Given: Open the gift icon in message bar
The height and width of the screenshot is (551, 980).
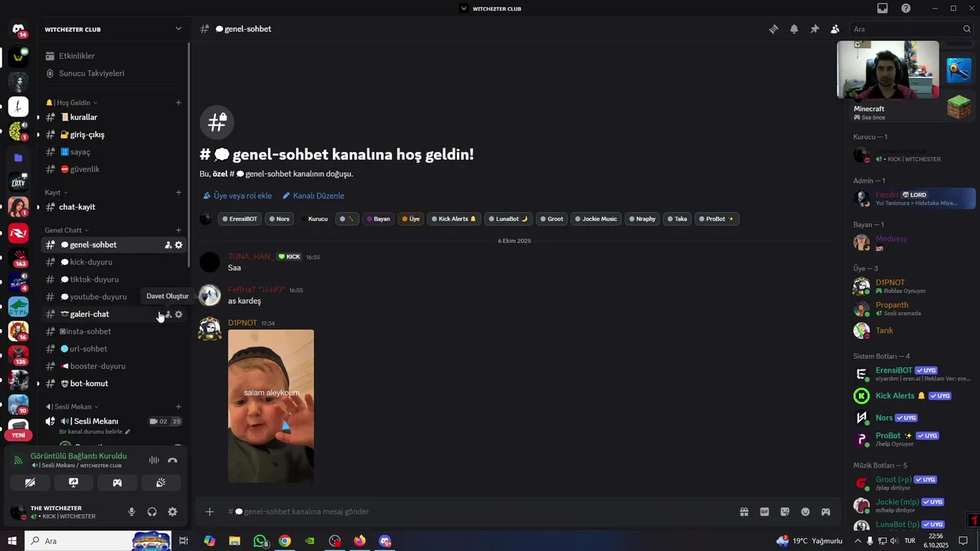Looking at the screenshot, I should 743,512.
